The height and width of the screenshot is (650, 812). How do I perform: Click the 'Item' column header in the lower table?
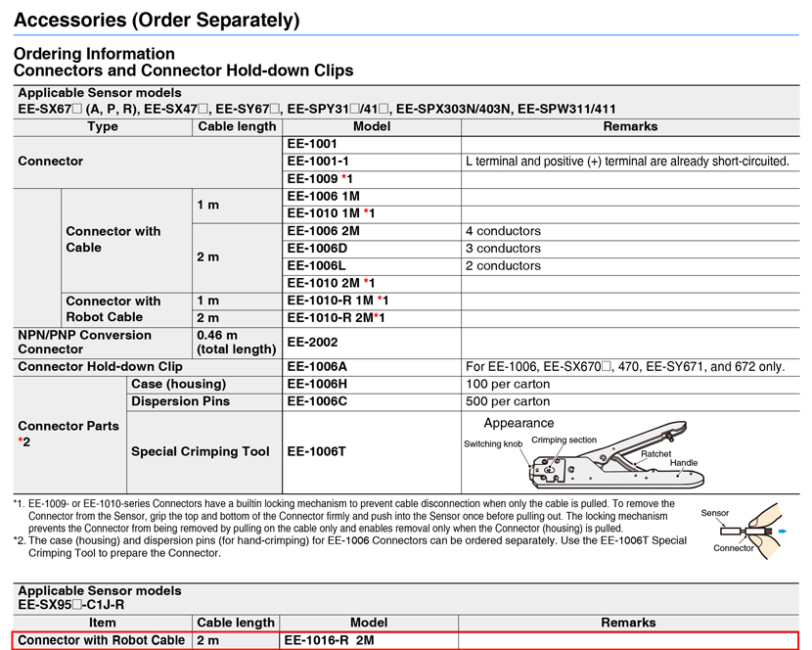tap(103, 623)
